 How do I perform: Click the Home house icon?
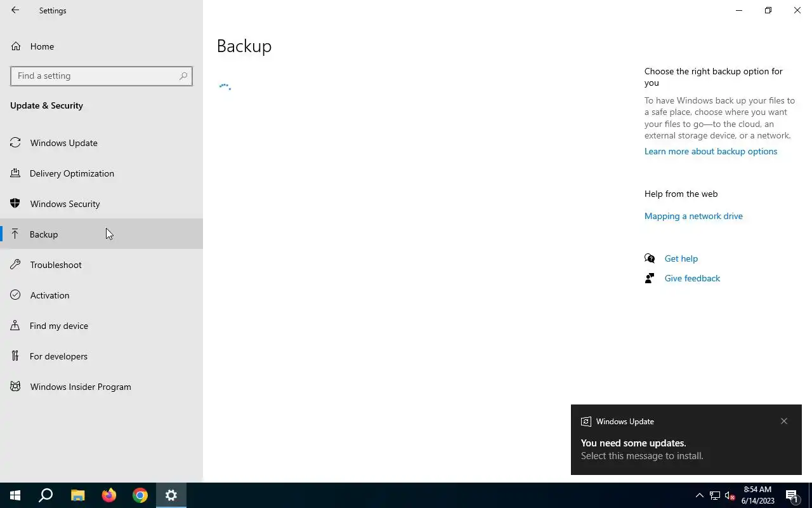[16, 46]
